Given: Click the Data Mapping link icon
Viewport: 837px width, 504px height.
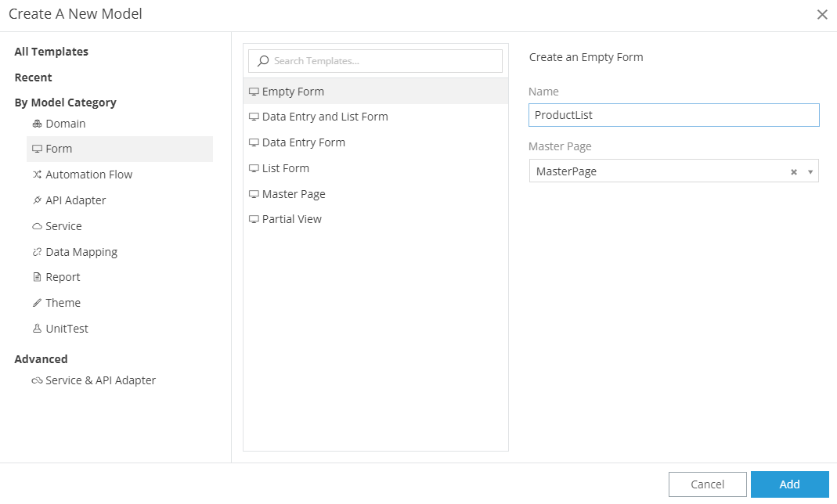Looking at the screenshot, I should 37,252.
